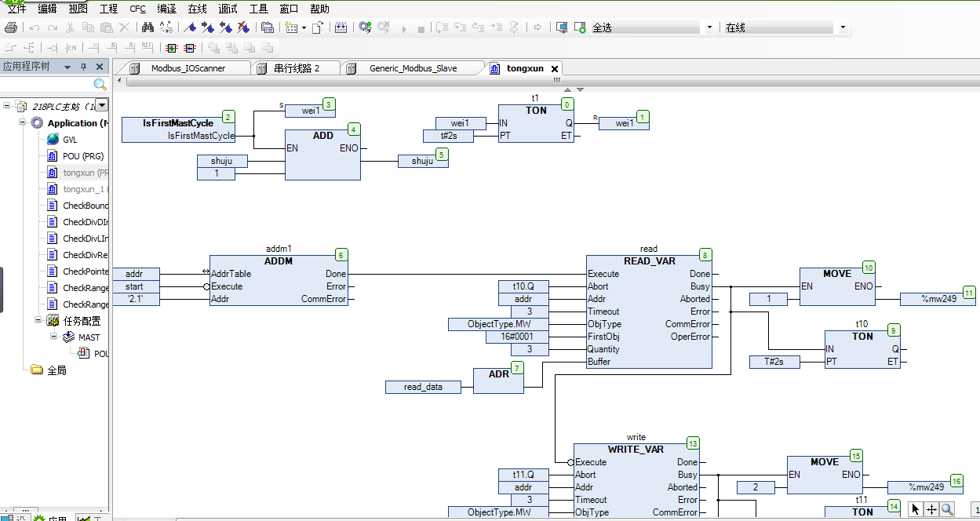Screen dimensions: 980x521
Task: Close the tongxun editor tab
Action: tap(554, 69)
